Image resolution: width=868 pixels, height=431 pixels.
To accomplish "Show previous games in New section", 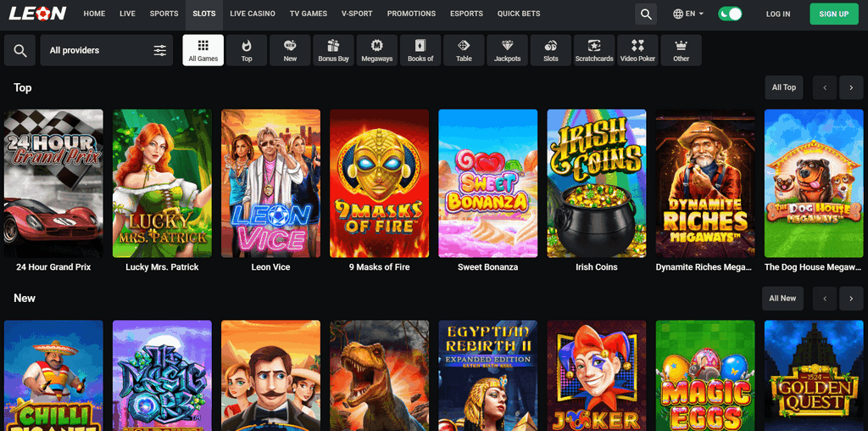I will coord(824,298).
